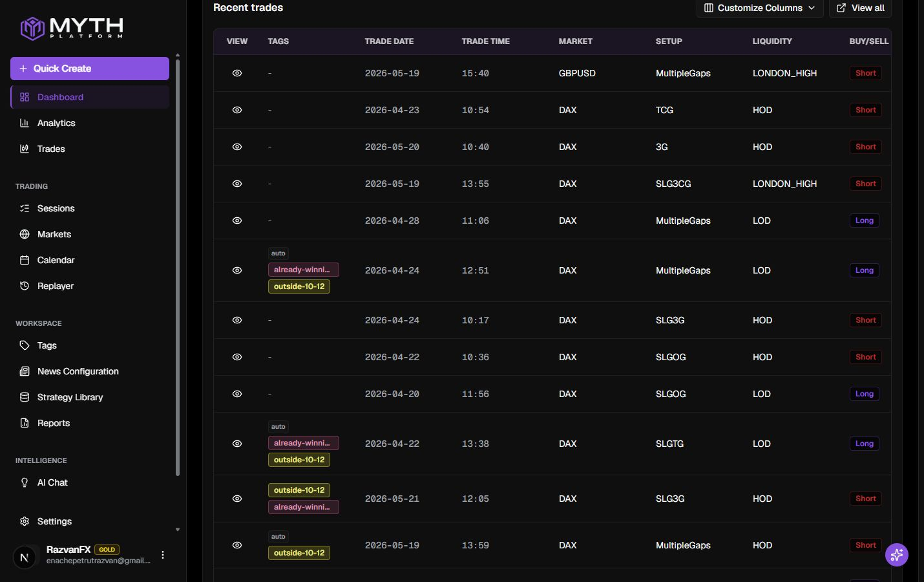924x582 pixels.
Task: Click the Reports document icon
Action: click(x=25, y=423)
